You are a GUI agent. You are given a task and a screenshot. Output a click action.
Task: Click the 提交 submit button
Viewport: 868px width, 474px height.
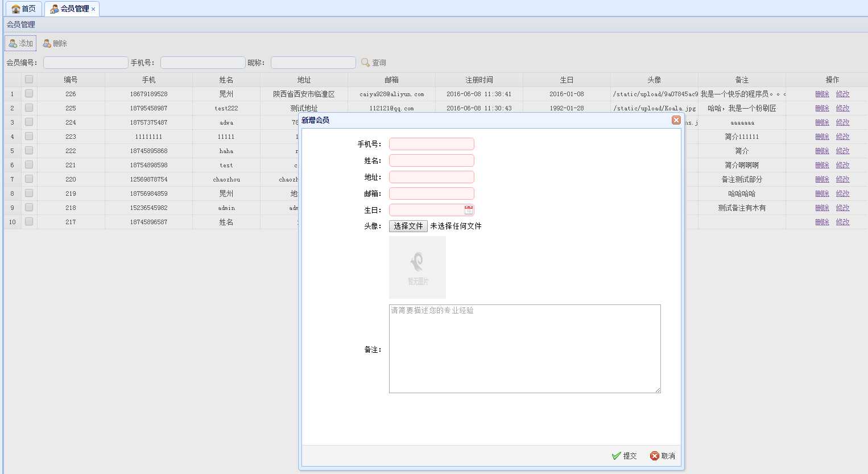pos(624,456)
